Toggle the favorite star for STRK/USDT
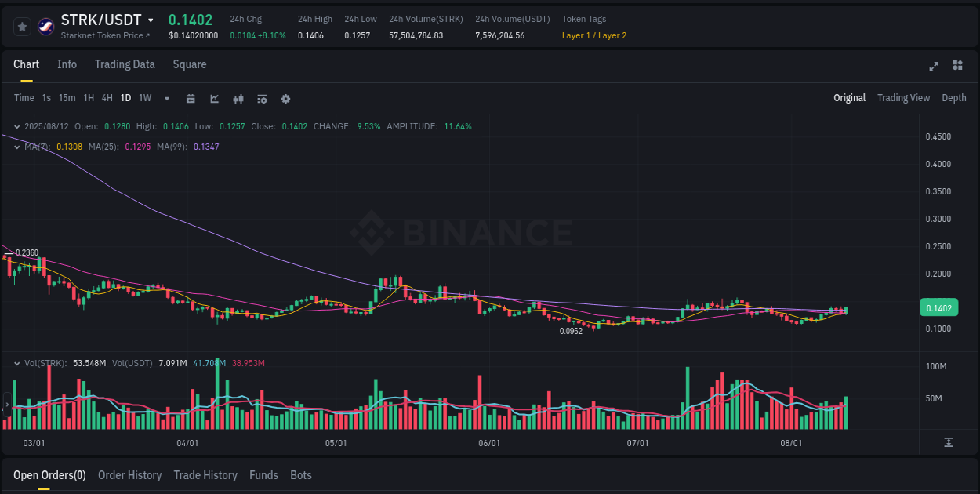980x494 pixels. (22, 26)
